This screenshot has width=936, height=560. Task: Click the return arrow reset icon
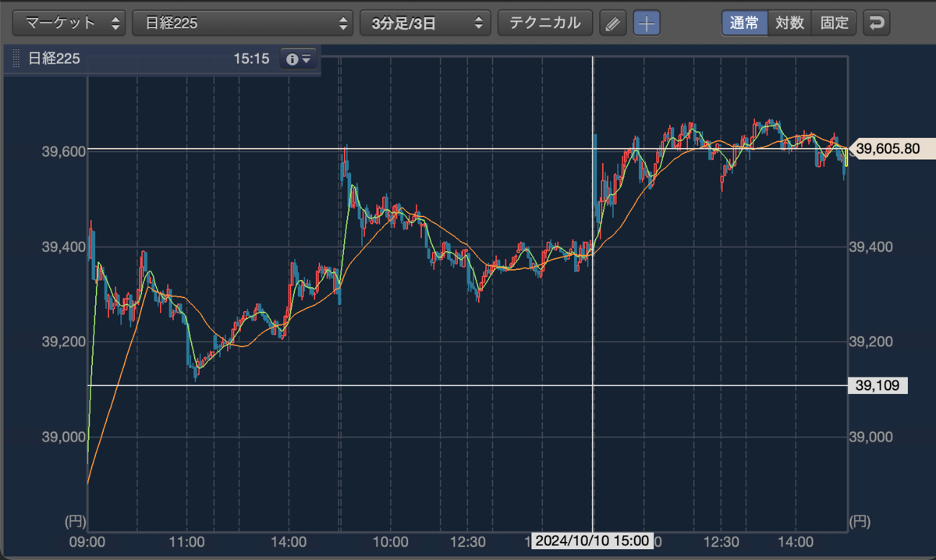(877, 23)
